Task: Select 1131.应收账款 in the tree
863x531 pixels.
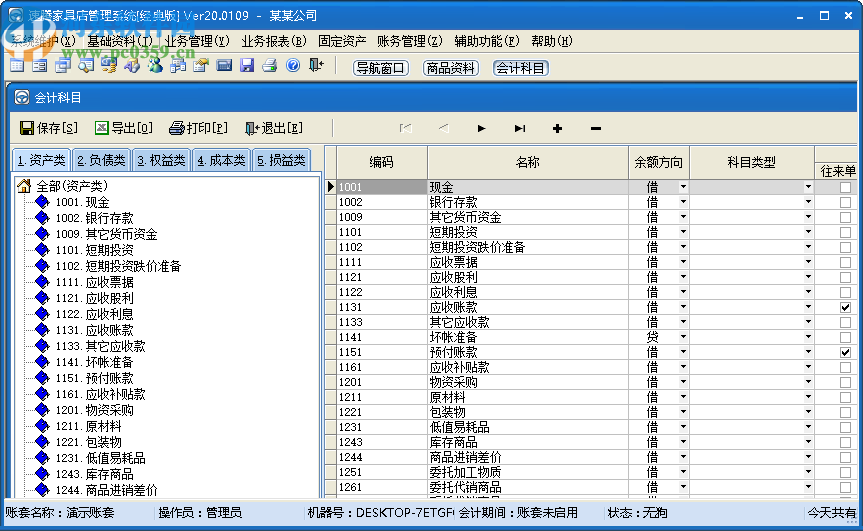Action: [99, 330]
